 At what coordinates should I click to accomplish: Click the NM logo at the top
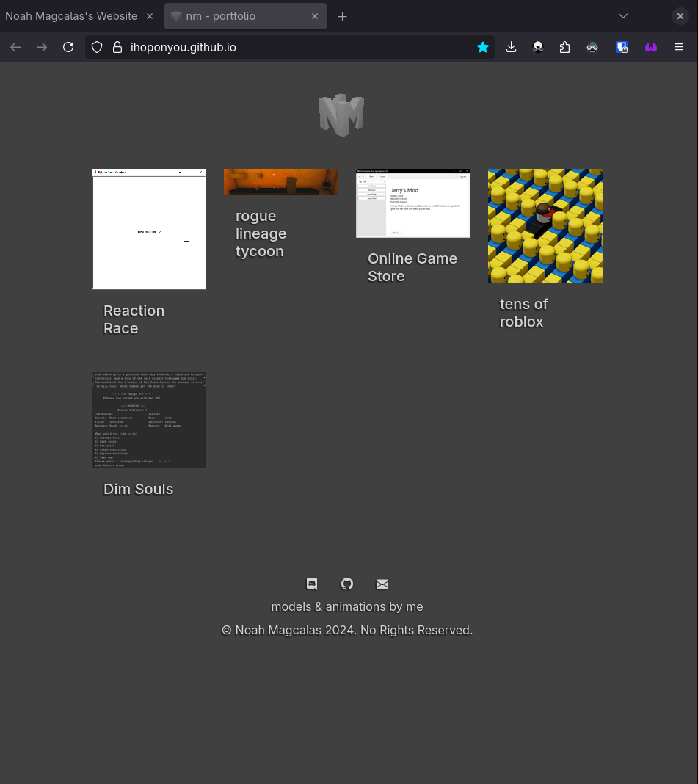[341, 115]
